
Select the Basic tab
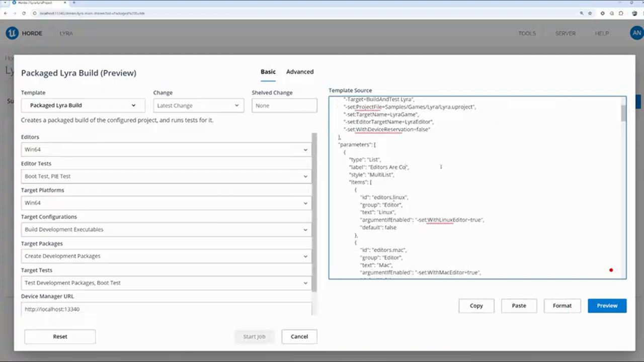[x=268, y=72]
